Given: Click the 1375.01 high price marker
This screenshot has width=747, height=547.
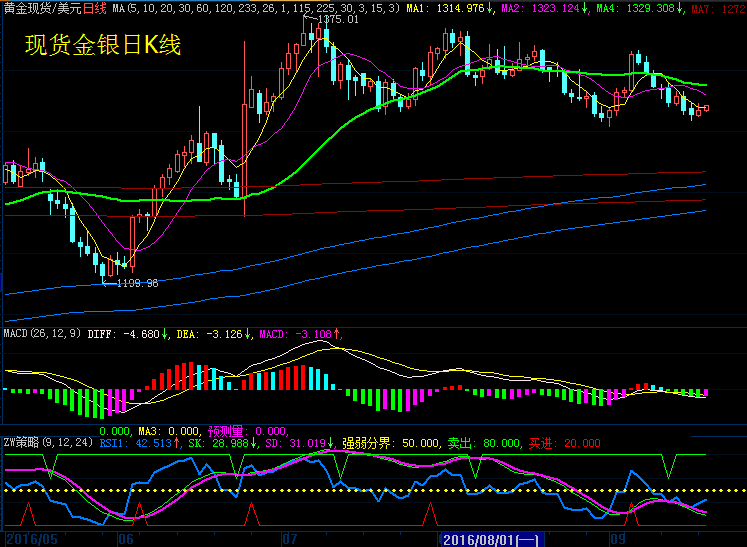Looking at the screenshot, I should point(336,19).
